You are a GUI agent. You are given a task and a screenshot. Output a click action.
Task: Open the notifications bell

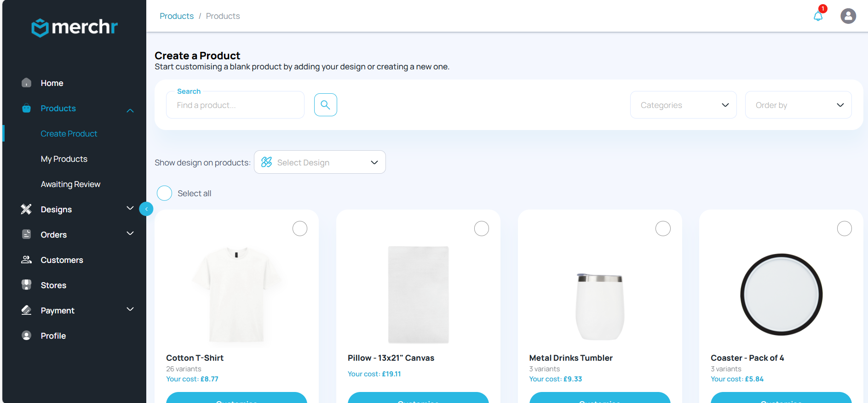point(818,17)
